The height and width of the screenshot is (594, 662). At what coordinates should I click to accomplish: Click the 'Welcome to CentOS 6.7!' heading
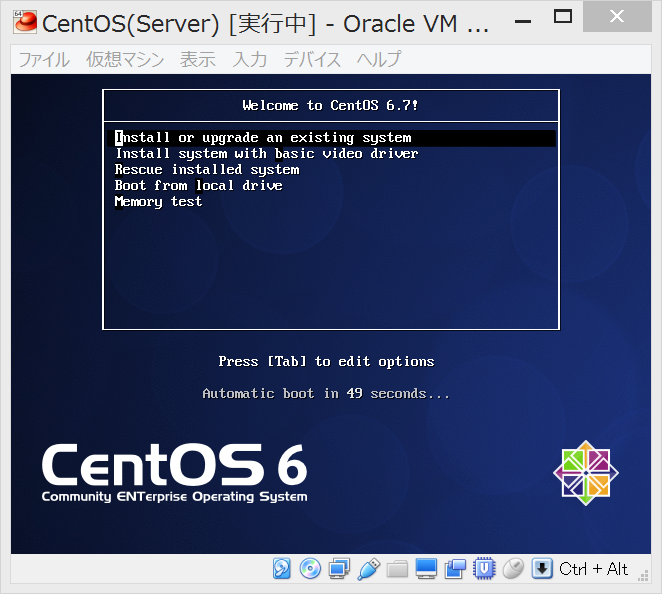coord(330,105)
